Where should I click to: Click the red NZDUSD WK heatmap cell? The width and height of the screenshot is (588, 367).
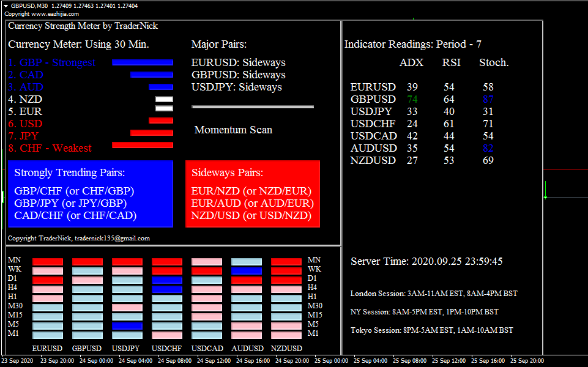[286, 271]
